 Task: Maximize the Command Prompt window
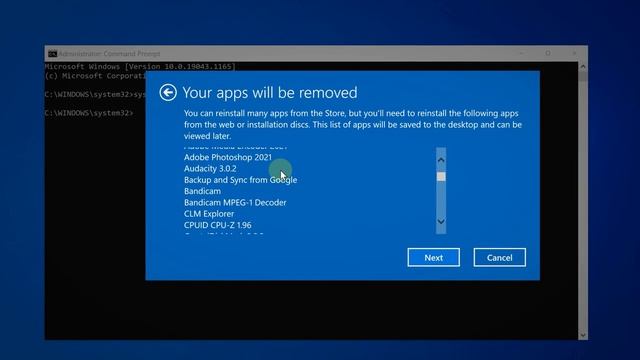[x=548, y=53]
